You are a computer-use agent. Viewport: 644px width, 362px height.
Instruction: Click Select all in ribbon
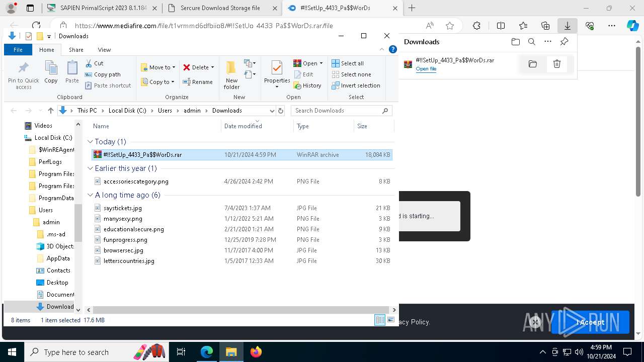click(348, 63)
